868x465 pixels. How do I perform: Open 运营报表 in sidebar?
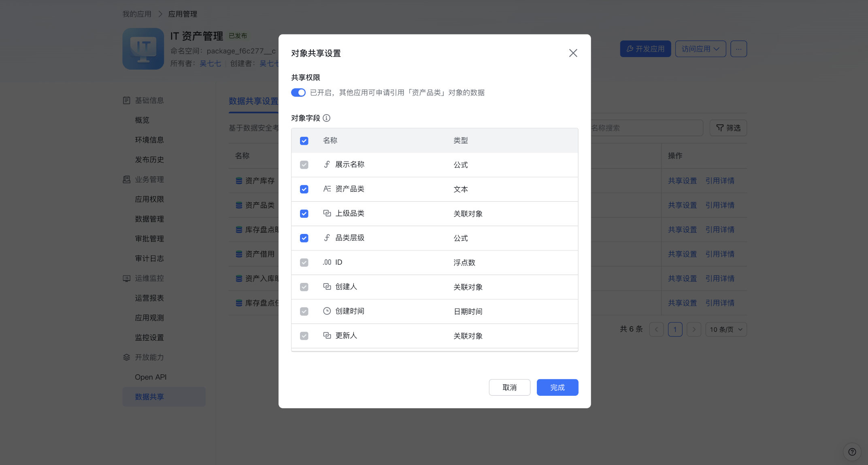[x=149, y=298]
